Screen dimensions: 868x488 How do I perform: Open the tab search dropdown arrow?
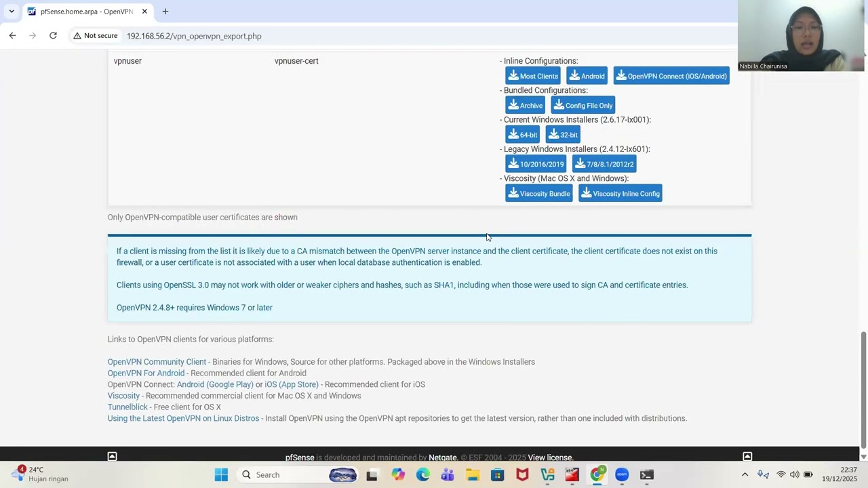coord(12,12)
